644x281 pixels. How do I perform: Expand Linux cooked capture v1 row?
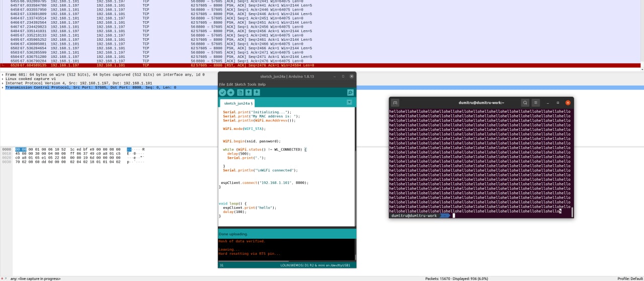(3, 79)
